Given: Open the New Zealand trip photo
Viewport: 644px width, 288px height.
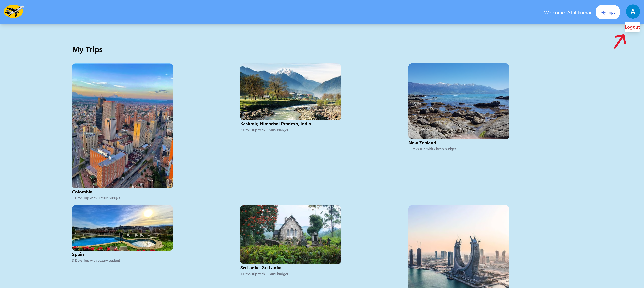Looking at the screenshot, I should pyautogui.click(x=458, y=101).
